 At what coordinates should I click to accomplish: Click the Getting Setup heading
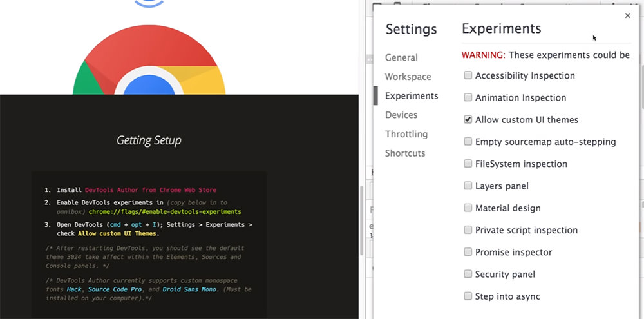pos(149,140)
